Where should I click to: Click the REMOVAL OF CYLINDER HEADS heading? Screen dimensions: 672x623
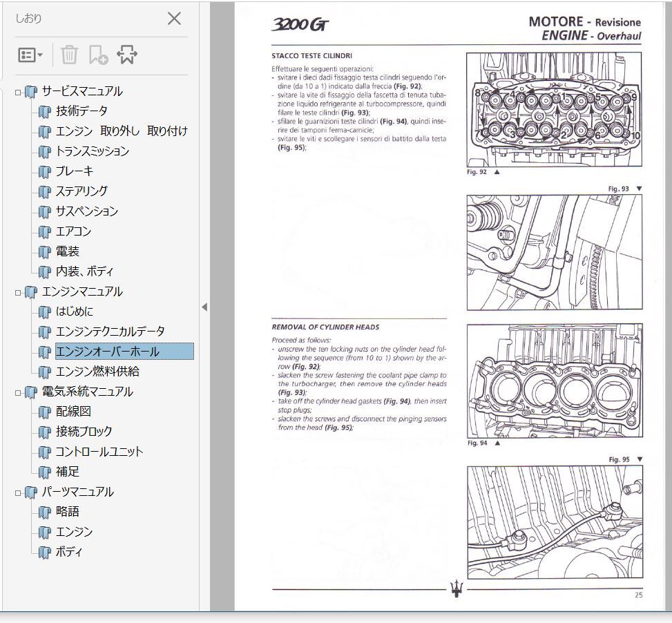click(x=326, y=327)
